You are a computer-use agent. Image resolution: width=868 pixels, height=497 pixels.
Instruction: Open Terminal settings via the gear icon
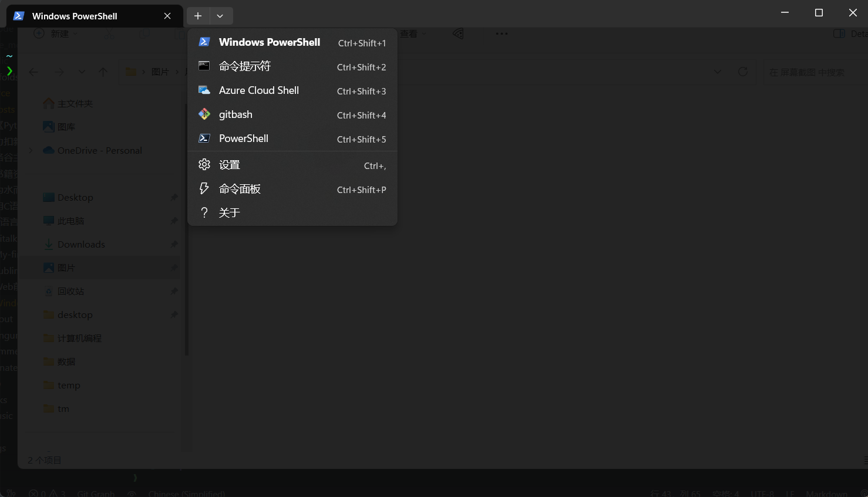point(229,164)
